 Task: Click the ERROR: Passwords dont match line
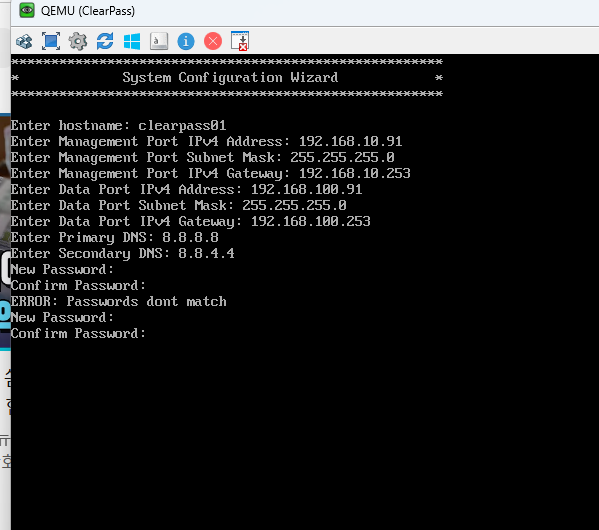click(118, 302)
